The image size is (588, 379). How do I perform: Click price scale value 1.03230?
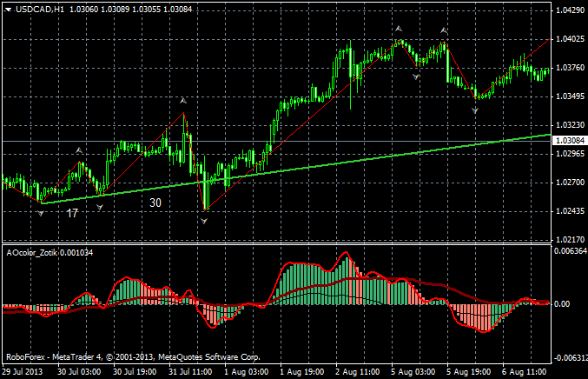point(571,125)
